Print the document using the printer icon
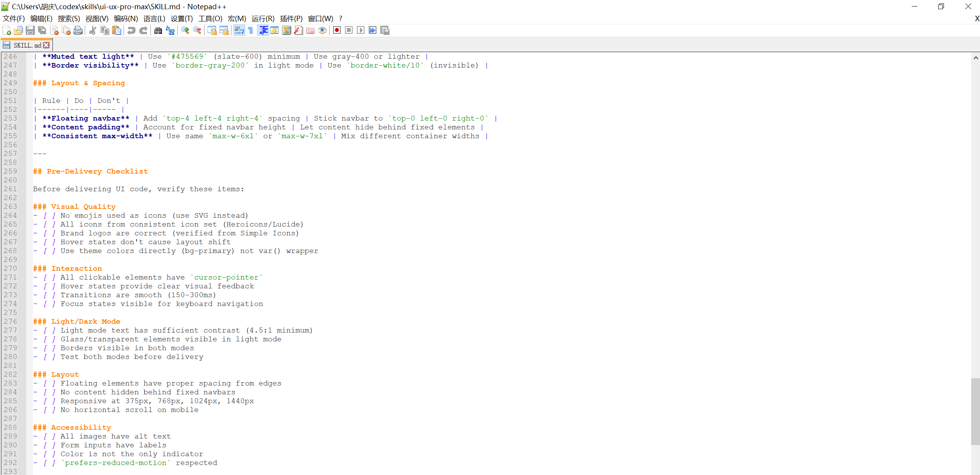 78,30
